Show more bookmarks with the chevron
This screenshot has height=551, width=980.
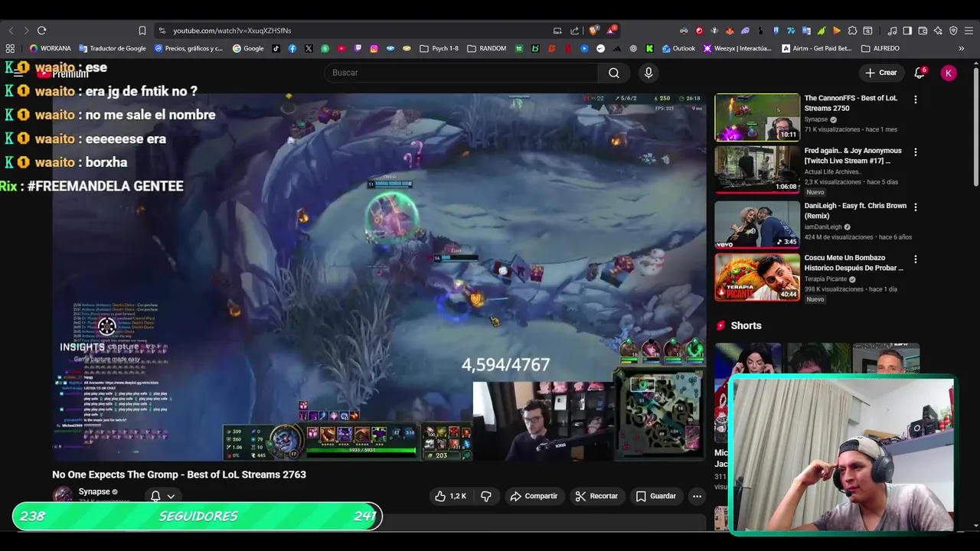coord(962,48)
